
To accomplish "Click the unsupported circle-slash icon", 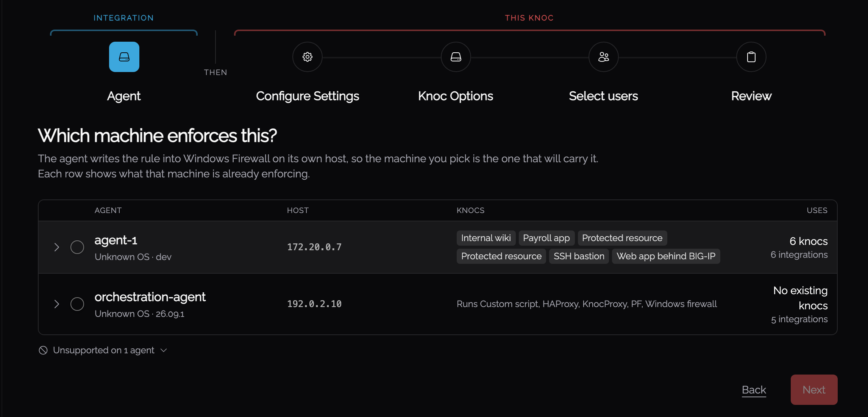I will pyautogui.click(x=43, y=350).
